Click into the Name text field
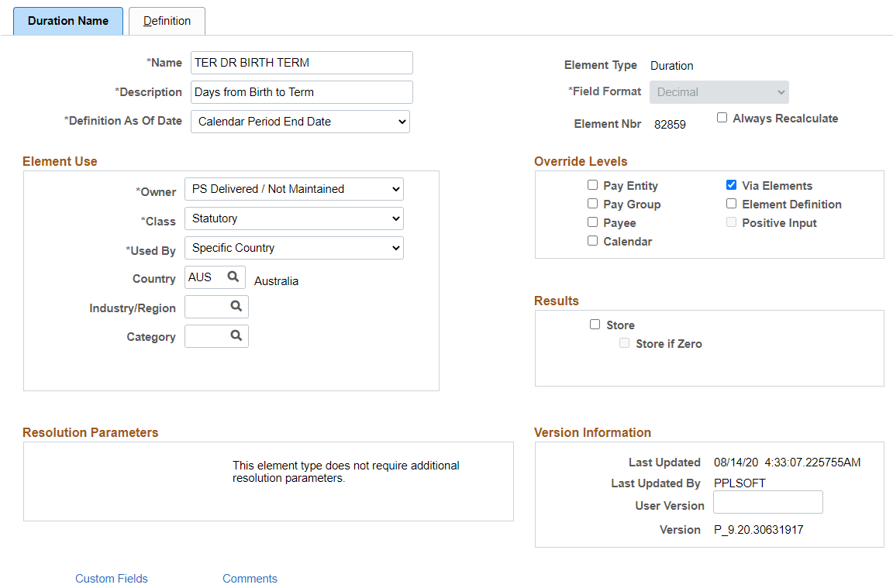The image size is (893, 588). (x=302, y=63)
